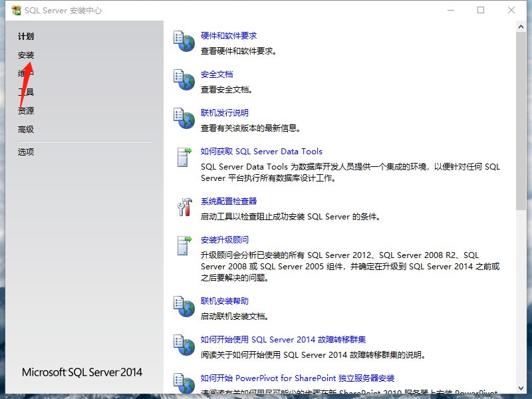Open the 联机发行说明 link
Viewport: 532px width, 399px height.
(225, 112)
